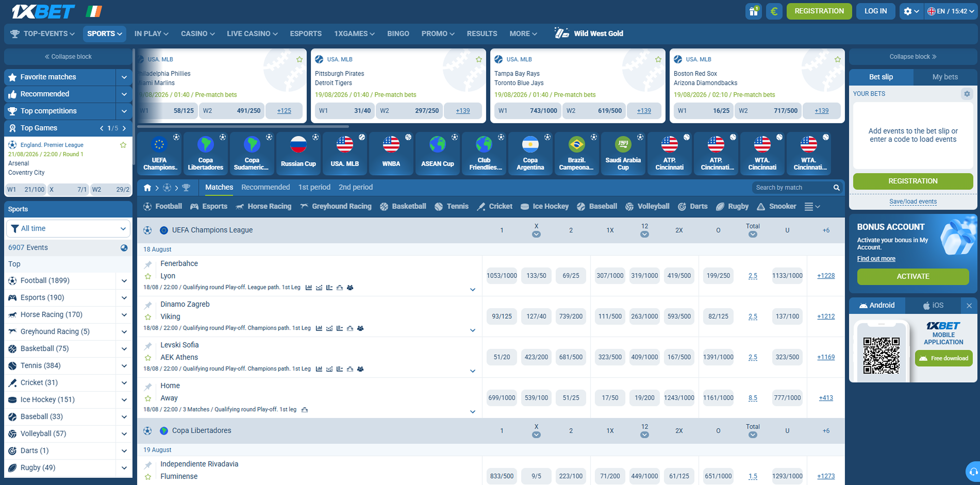Pin the Home vs Away match

coord(148,387)
